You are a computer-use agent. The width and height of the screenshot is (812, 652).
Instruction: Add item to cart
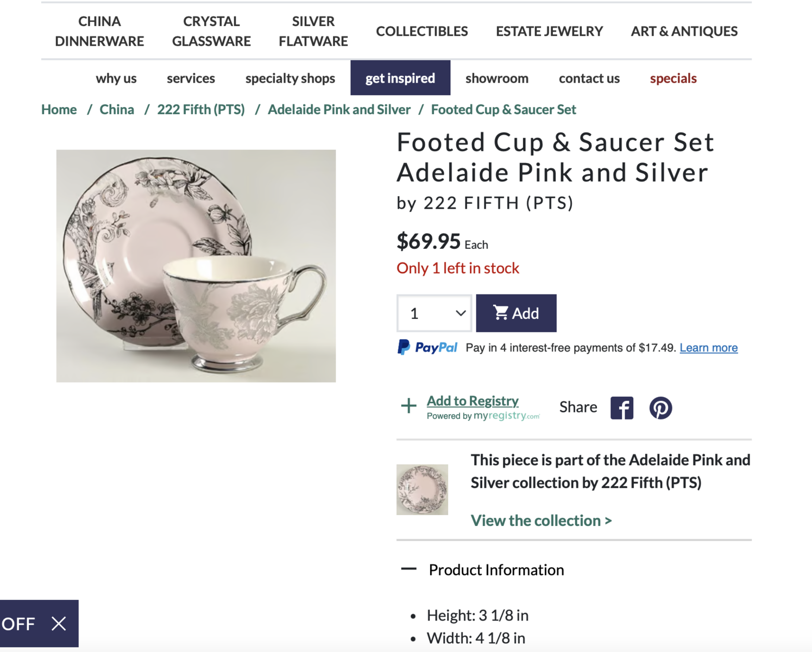tap(516, 314)
